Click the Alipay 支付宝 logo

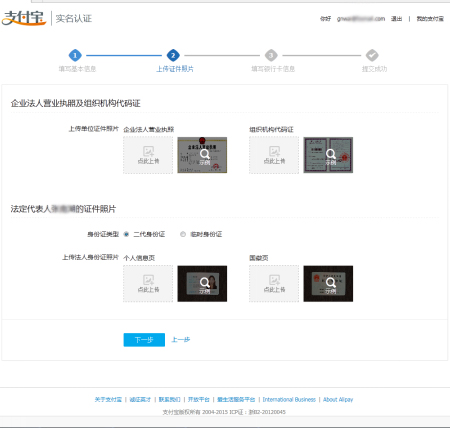click(x=23, y=18)
